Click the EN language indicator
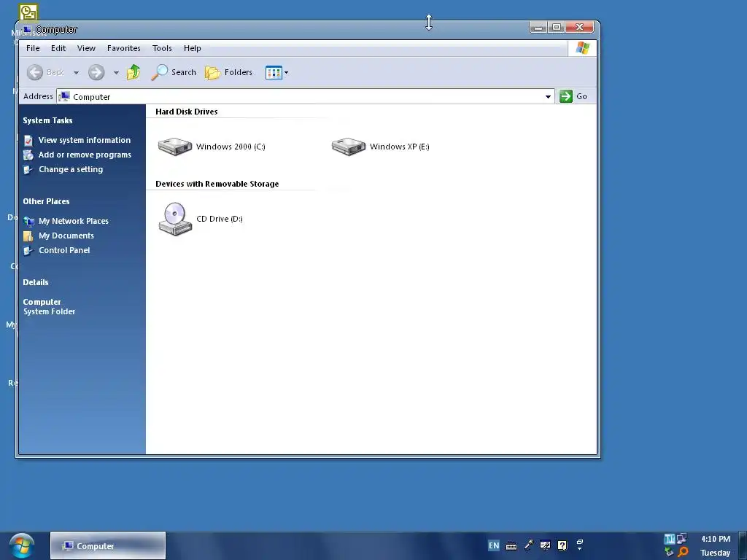Image resolution: width=747 pixels, height=560 pixels. pyautogui.click(x=494, y=545)
